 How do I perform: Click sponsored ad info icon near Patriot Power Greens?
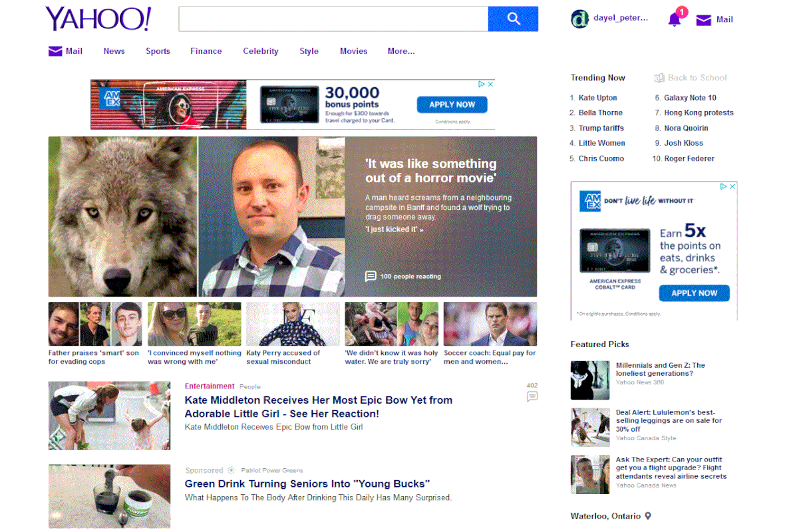(x=231, y=471)
